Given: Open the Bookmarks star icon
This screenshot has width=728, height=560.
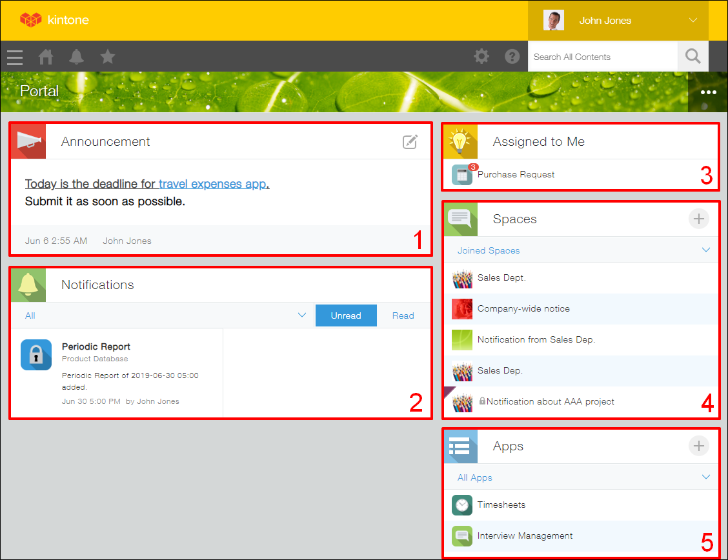Looking at the screenshot, I should pos(108,57).
